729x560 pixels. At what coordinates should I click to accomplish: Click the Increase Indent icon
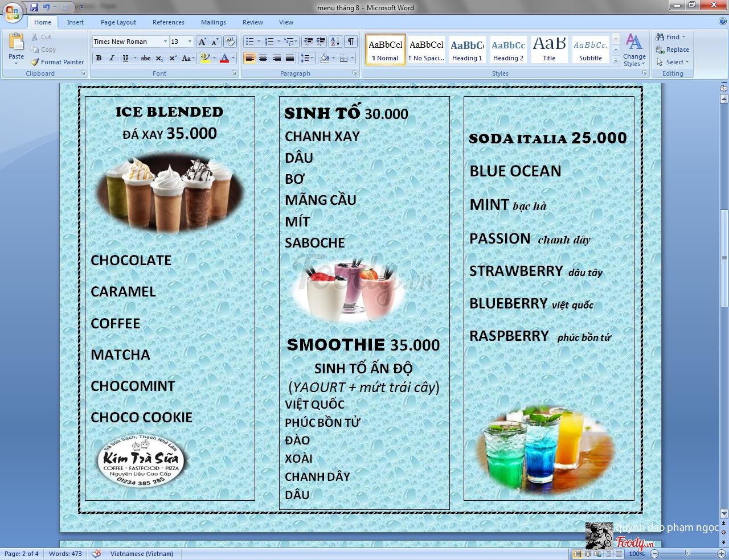[x=321, y=42]
